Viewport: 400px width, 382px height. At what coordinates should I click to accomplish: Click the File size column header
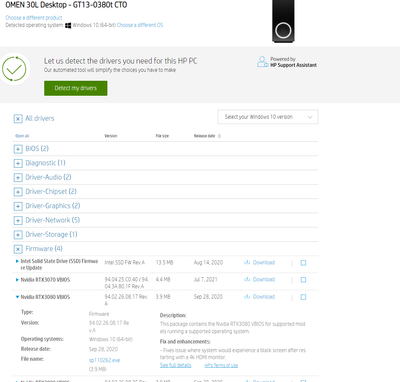point(162,136)
